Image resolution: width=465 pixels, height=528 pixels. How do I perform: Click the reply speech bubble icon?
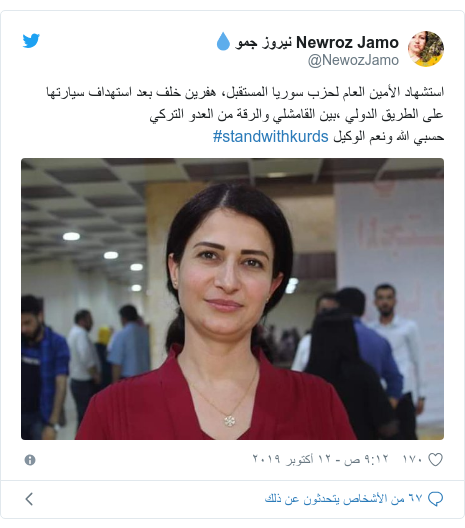click(x=435, y=499)
